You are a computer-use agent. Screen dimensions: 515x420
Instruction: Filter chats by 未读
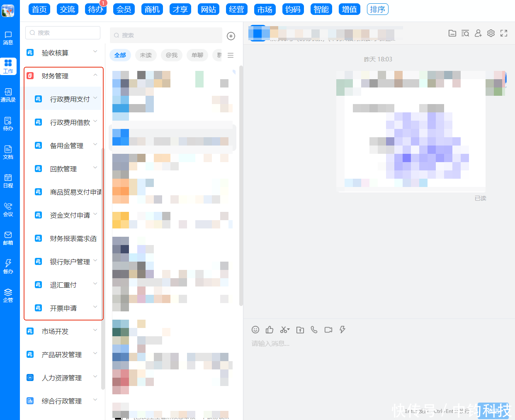pyautogui.click(x=146, y=55)
